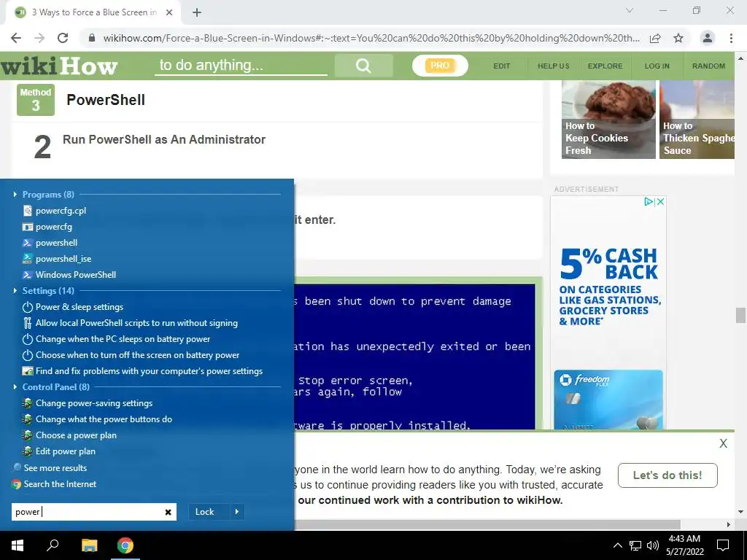Open Edit power plan
This screenshot has width=747, height=560.
pos(59,451)
